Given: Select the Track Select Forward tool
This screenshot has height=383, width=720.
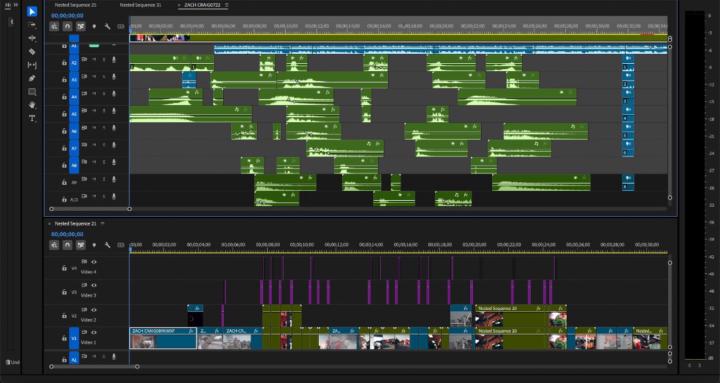Looking at the screenshot, I should tap(32, 25).
